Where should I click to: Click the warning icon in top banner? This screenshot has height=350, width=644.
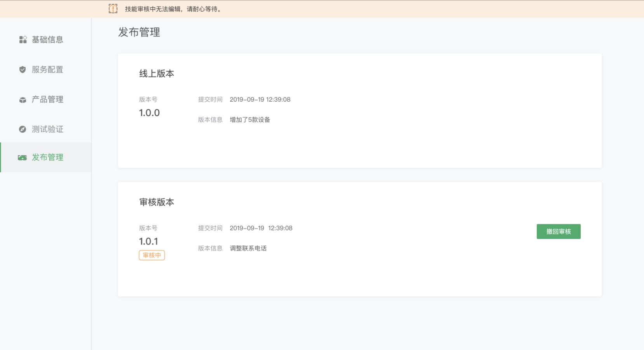(x=113, y=9)
